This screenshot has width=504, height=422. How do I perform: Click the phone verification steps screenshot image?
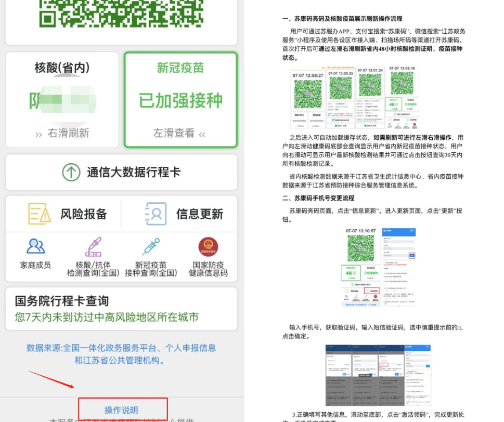tap(378, 375)
